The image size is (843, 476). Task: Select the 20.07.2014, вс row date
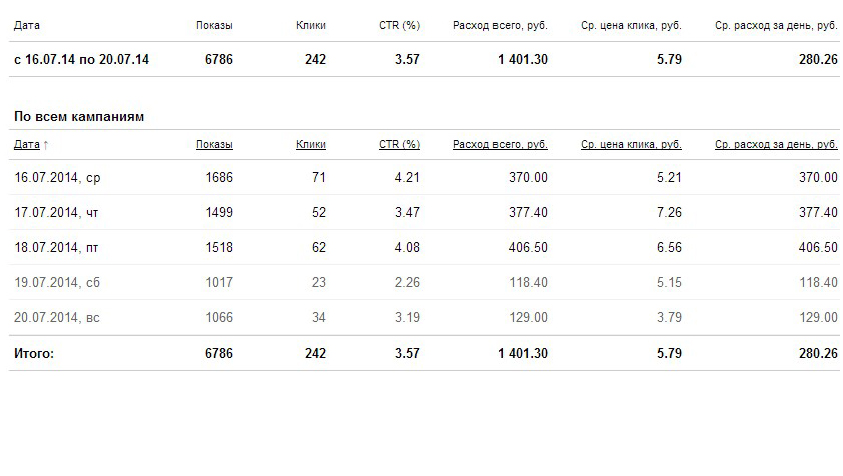point(57,317)
